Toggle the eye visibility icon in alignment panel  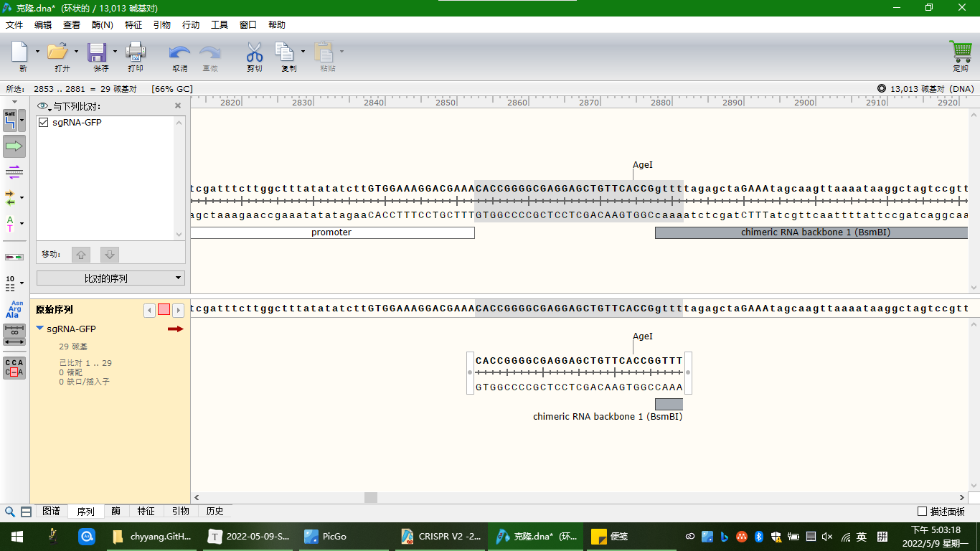[42, 106]
